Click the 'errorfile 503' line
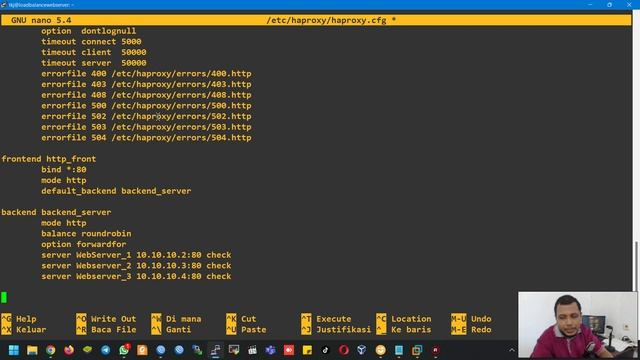Screen dimensions: 640x360 click(146, 127)
